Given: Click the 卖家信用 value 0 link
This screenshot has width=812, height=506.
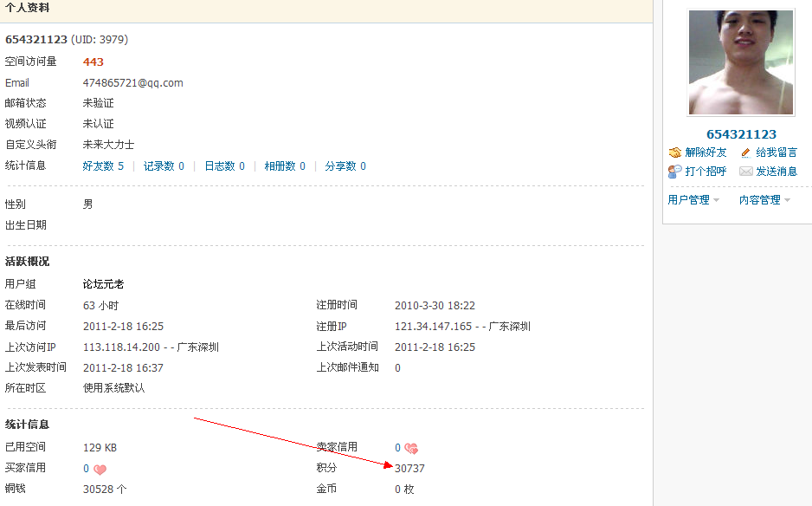Looking at the screenshot, I should click(397, 447).
